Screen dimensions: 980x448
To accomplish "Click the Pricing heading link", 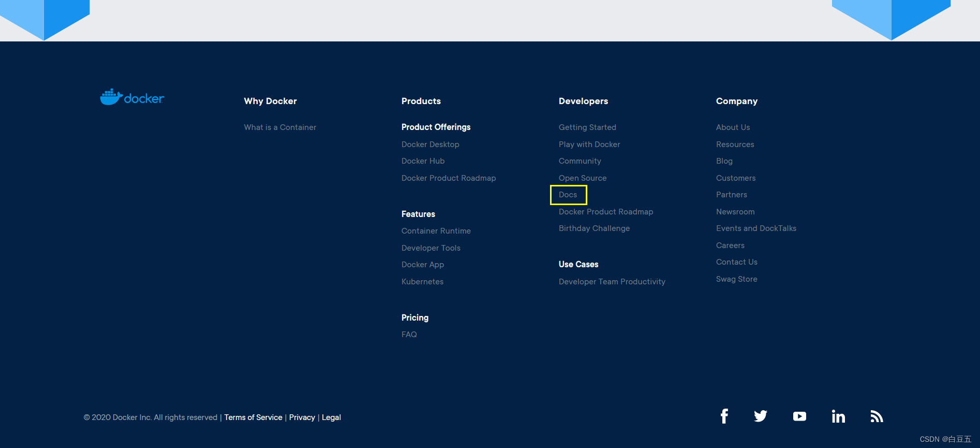I will point(415,317).
